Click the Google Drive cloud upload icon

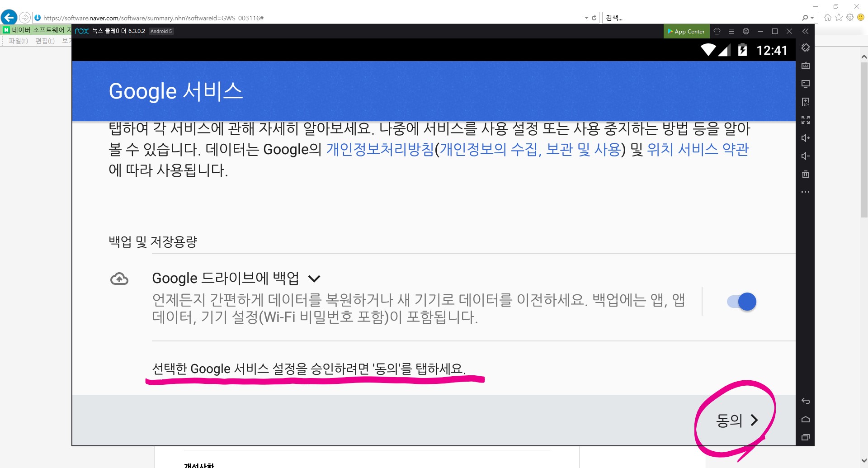(x=119, y=279)
